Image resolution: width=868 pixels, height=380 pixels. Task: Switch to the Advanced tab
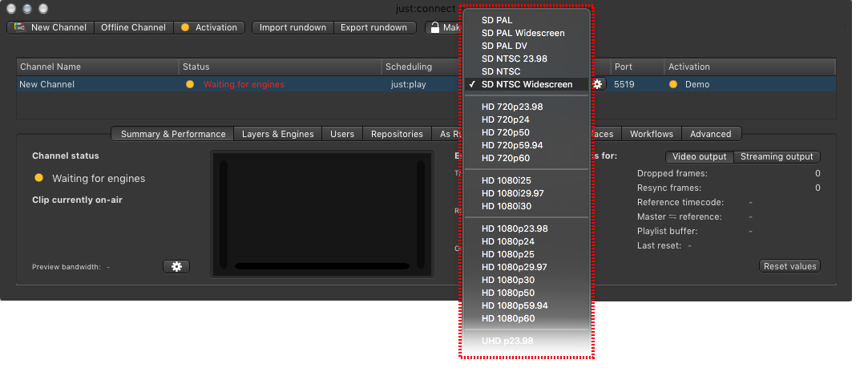point(711,134)
